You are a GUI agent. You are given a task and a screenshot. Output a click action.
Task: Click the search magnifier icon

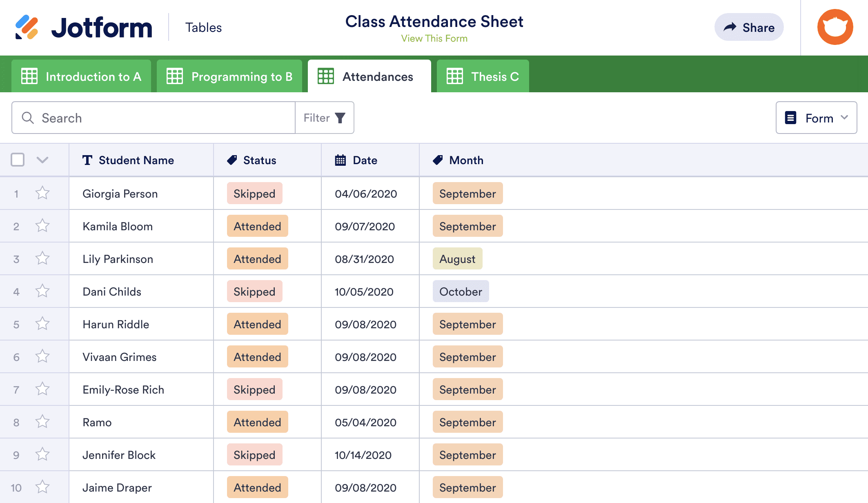tap(28, 118)
